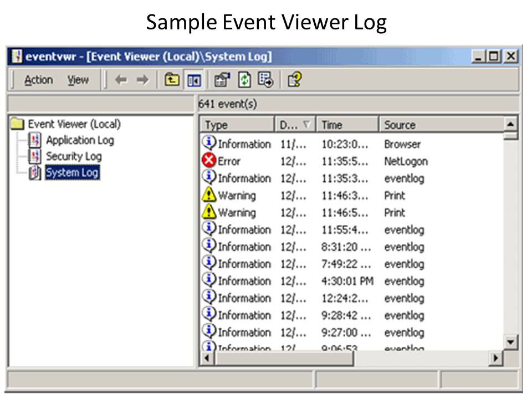Click the green Refresh toolbar icon
This screenshot has height=399, width=532.
[x=244, y=80]
